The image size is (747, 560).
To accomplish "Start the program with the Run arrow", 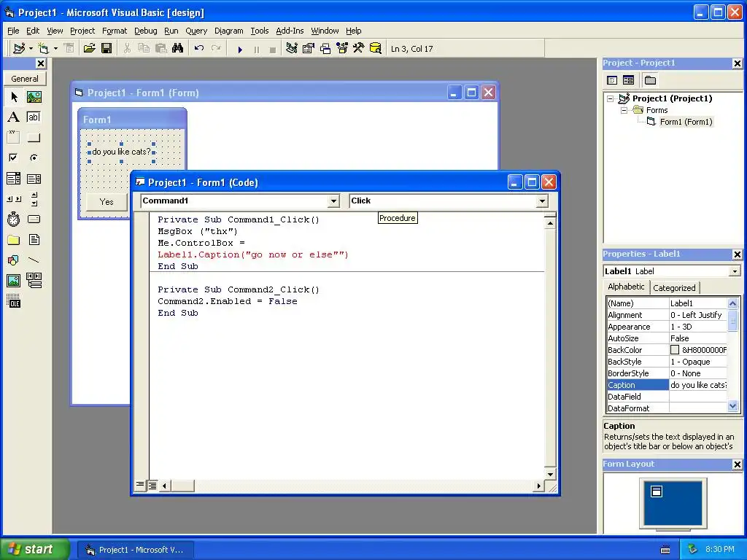I will pyautogui.click(x=240, y=49).
